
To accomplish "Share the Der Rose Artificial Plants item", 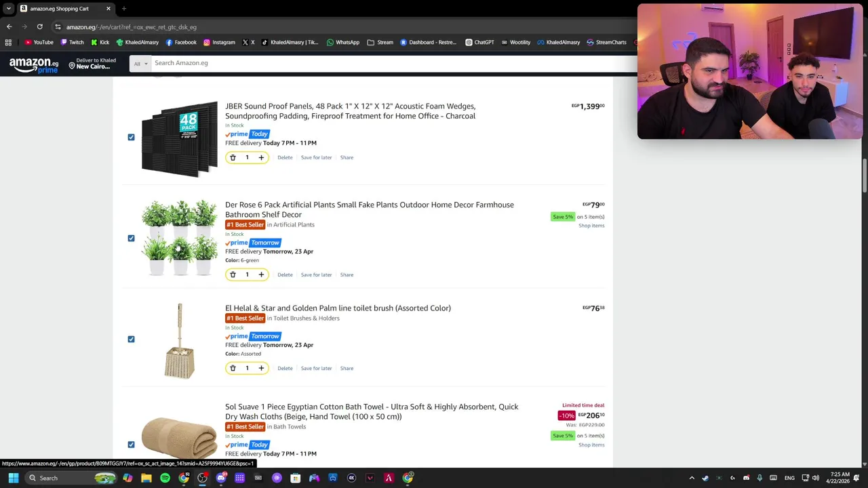I will pos(347,274).
